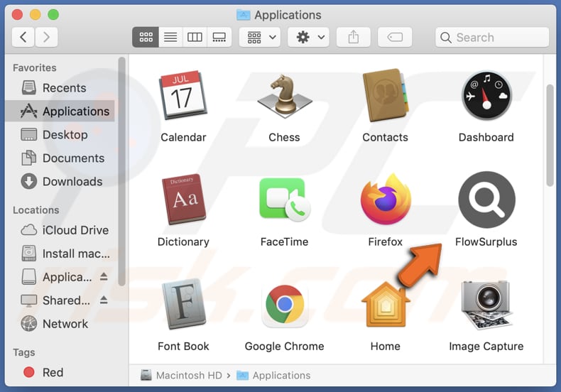Go forward with the right chevron button
The image size is (561, 392).
click(x=46, y=37)
